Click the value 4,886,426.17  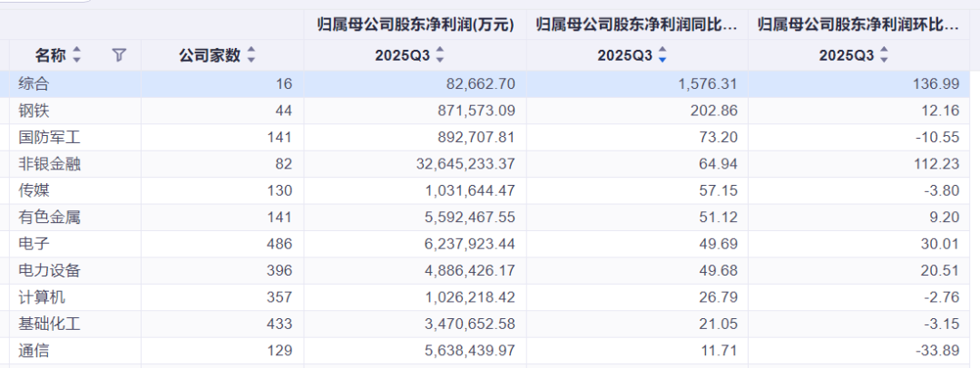point(468,271)
